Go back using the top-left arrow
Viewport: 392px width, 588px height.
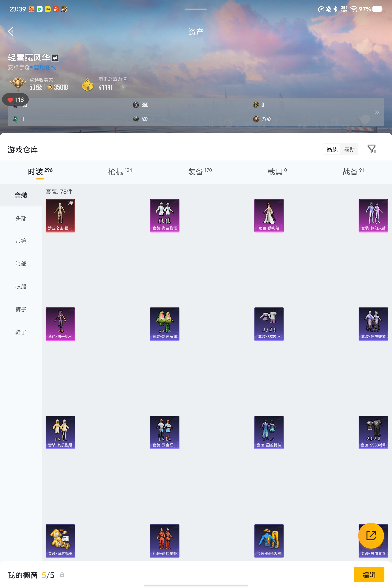point(10,31)
